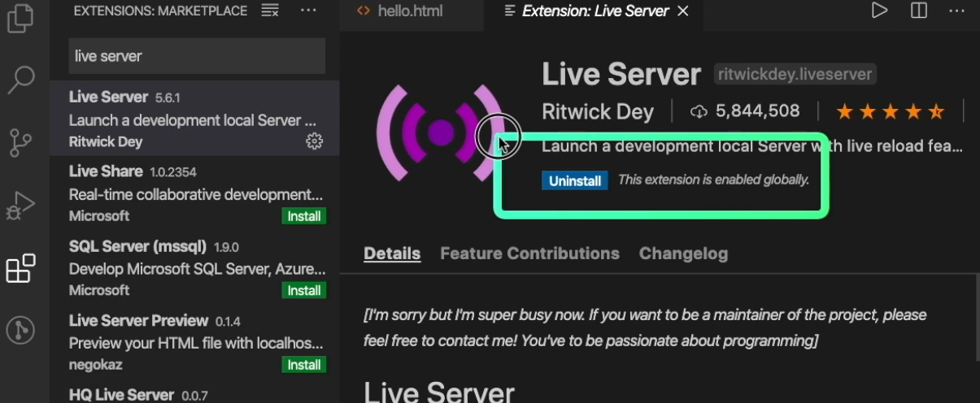Select the Extension: Live Server tab

tap(595, 11)
